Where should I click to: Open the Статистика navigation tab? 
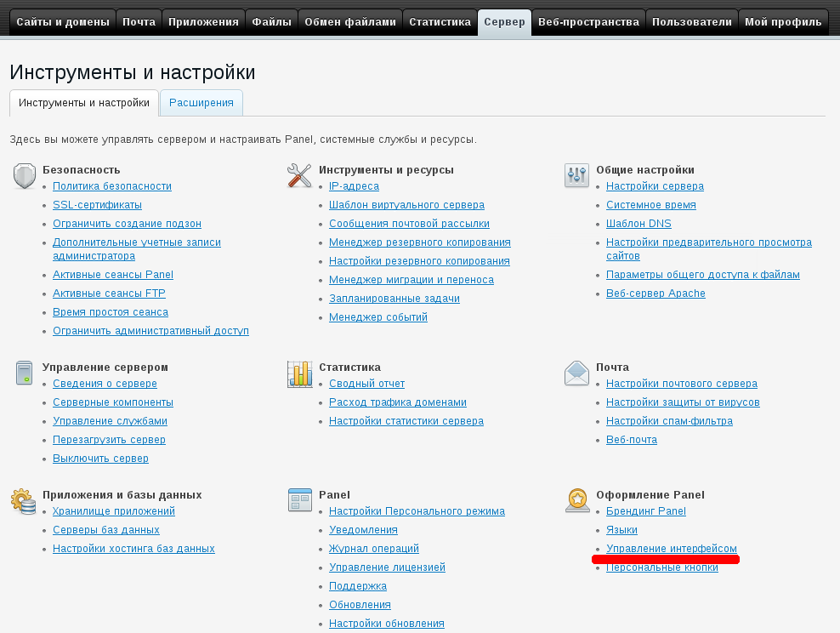click(440, 22)
